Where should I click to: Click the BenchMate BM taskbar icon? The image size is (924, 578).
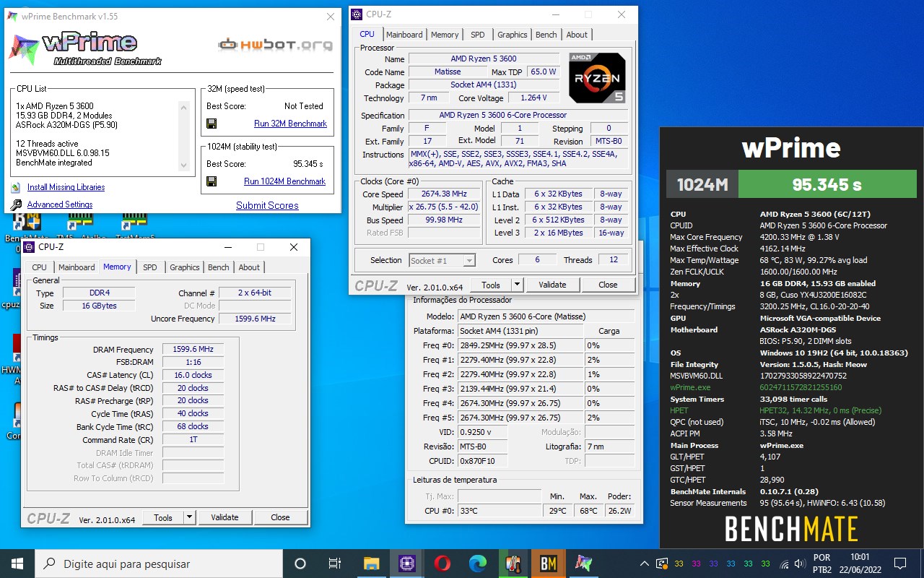click(x=549, y=564)
